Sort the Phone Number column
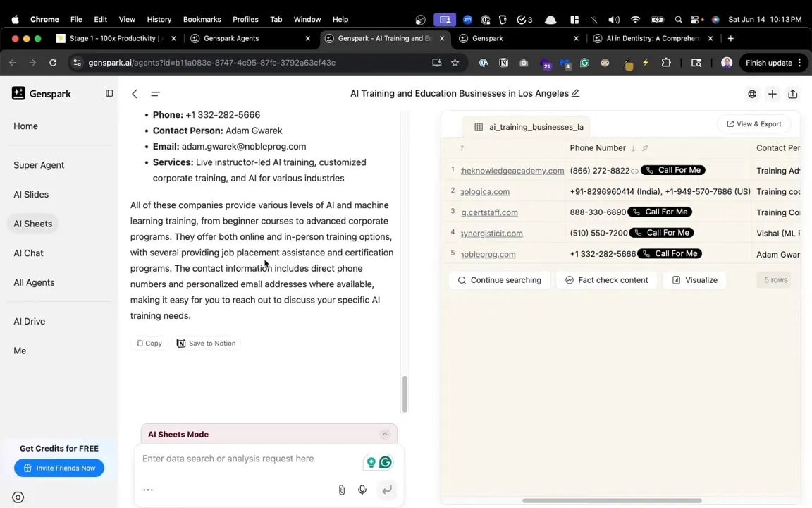812x508 pixels. pos(632,148)
